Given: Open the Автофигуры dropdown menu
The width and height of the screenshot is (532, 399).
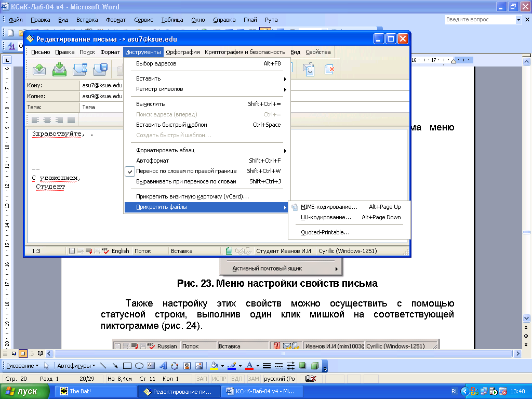Looking at the screenshot, I should [76, 366].
